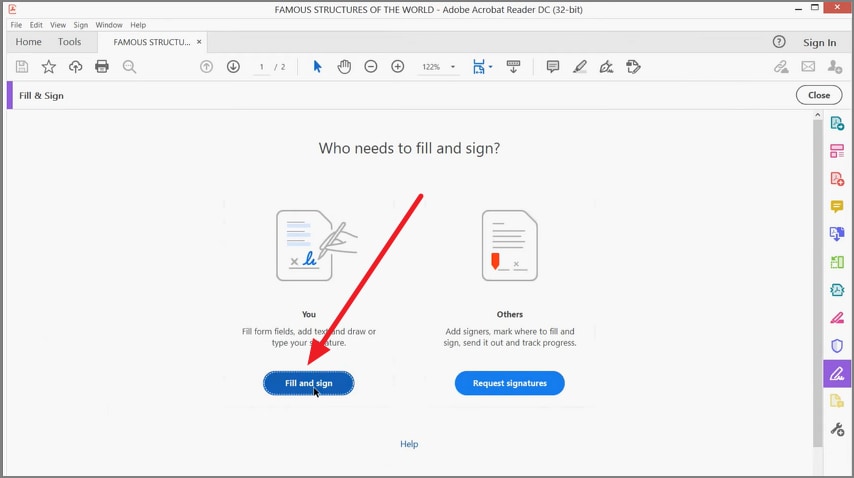Select the Highlight text pen tool
This screenshot has height=478, width=854.
point(580,66)
